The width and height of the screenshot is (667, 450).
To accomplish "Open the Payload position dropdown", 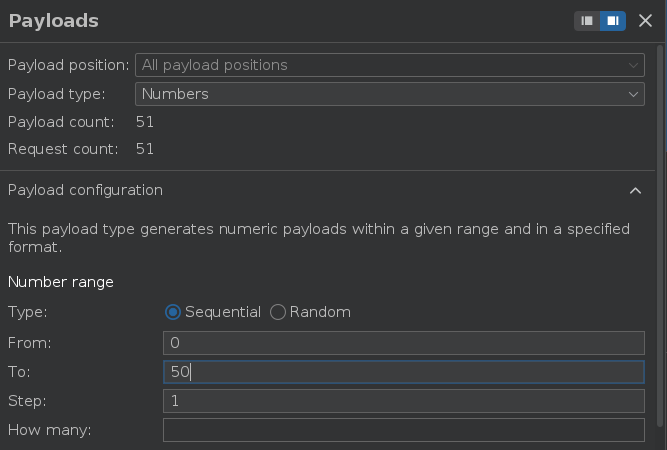I will 390,65.
